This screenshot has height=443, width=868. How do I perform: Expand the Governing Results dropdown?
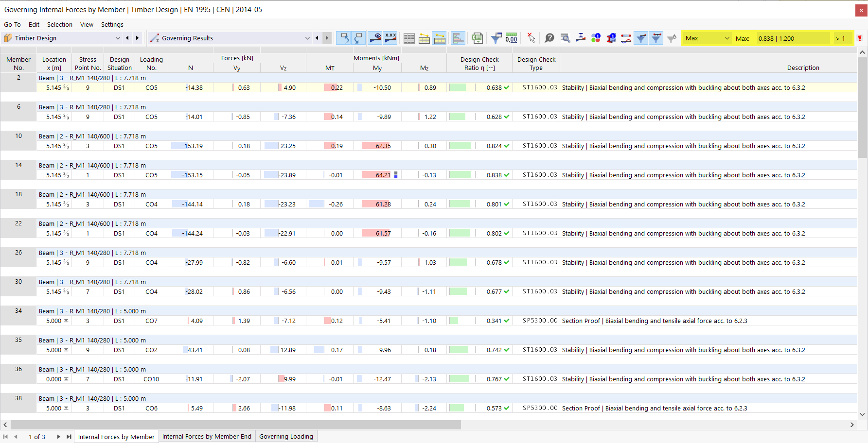(x=230, y=38)
